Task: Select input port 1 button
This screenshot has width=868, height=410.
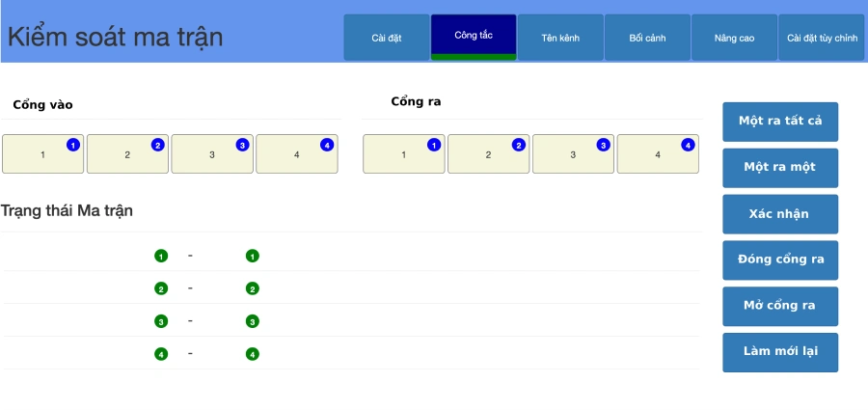Action: click(x=42, y=154)
